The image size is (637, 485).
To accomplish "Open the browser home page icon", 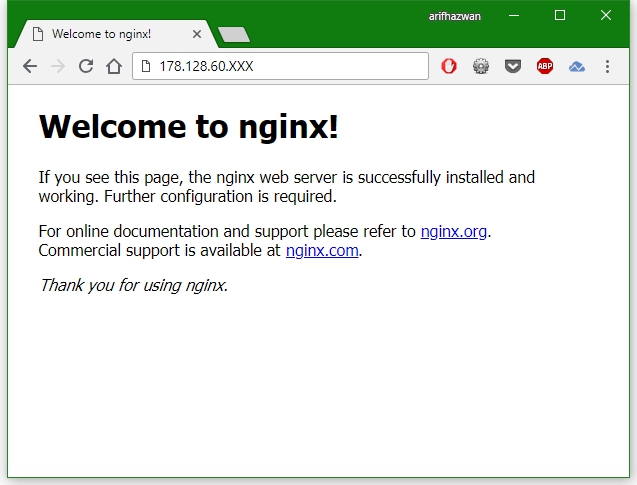I will click(114, 66).
